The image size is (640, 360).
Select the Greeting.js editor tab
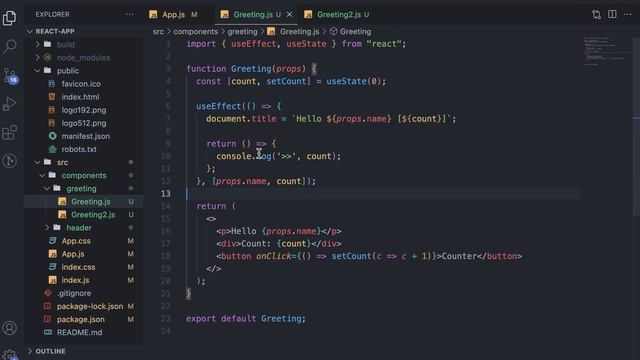point(253,15)
